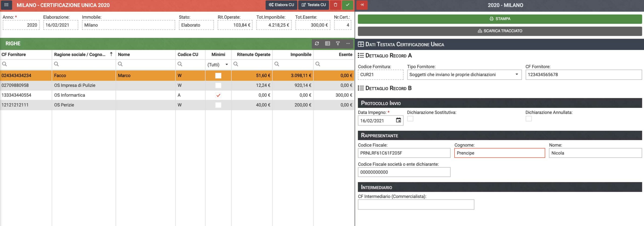Click the Nr.Cert. field showing 4

click(x=343, y=25)
